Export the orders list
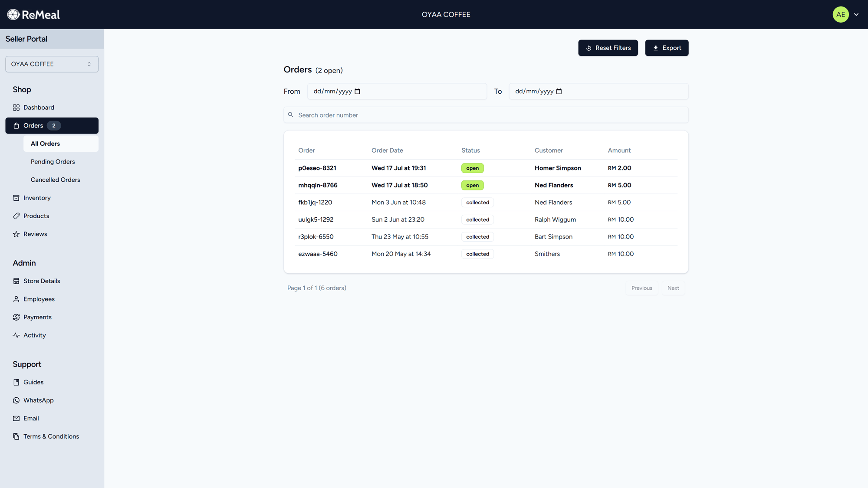The height and width of the screenshot is (488, 868). (666, 48)
